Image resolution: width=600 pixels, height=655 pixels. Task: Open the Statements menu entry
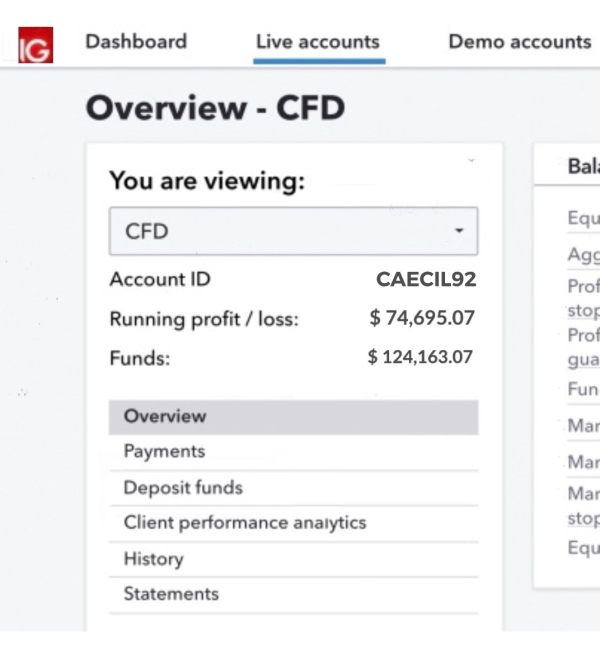(171, 594)
